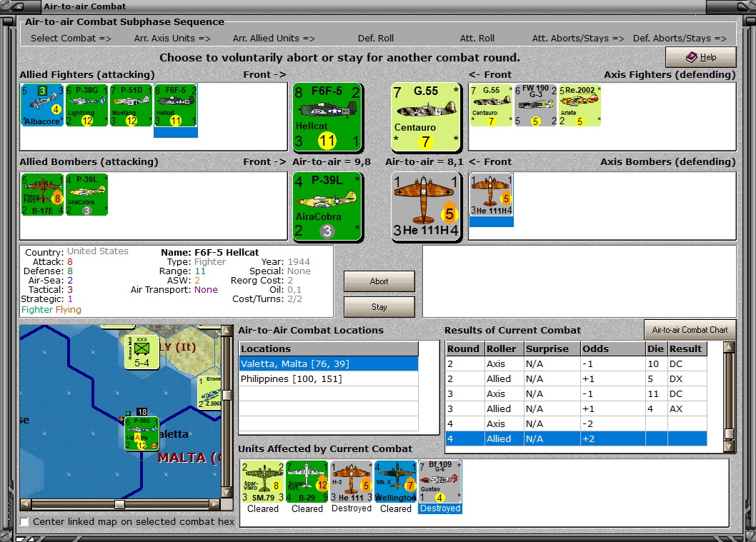Click the Wellington Mk. X affected unit

[x=395, y=482]
